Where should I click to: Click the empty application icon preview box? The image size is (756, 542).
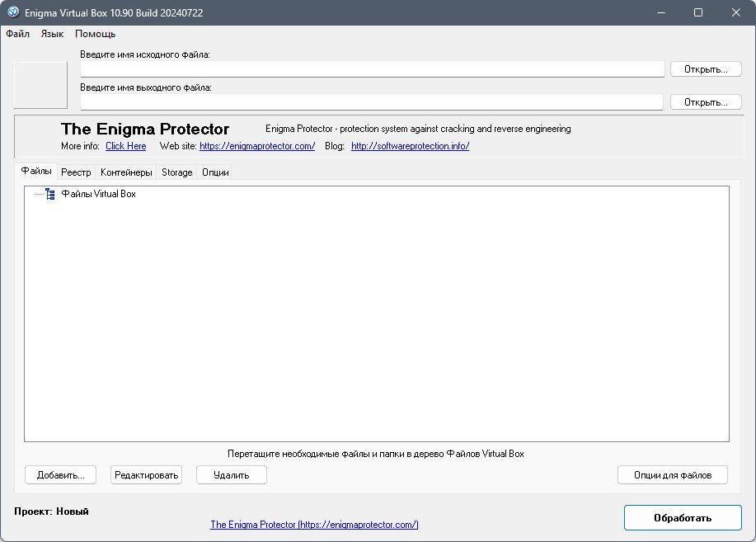click(x=40, y=85)
